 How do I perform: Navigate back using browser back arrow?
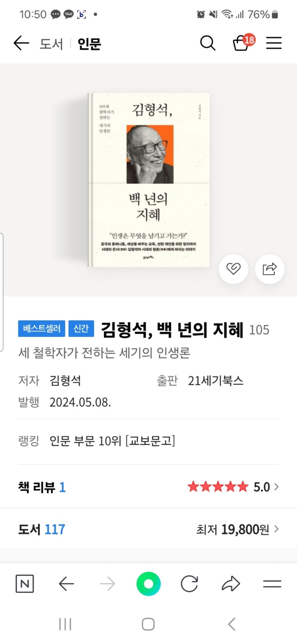[66, 584]
